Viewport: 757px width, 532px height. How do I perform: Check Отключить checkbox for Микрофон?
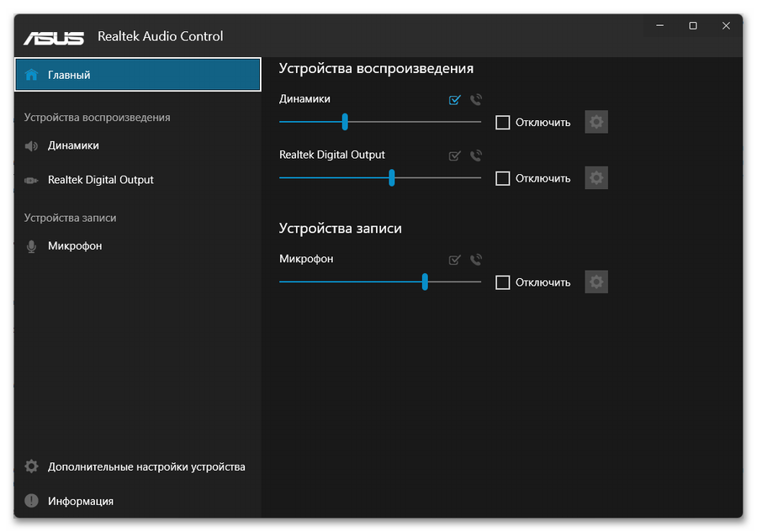point(503,282)
